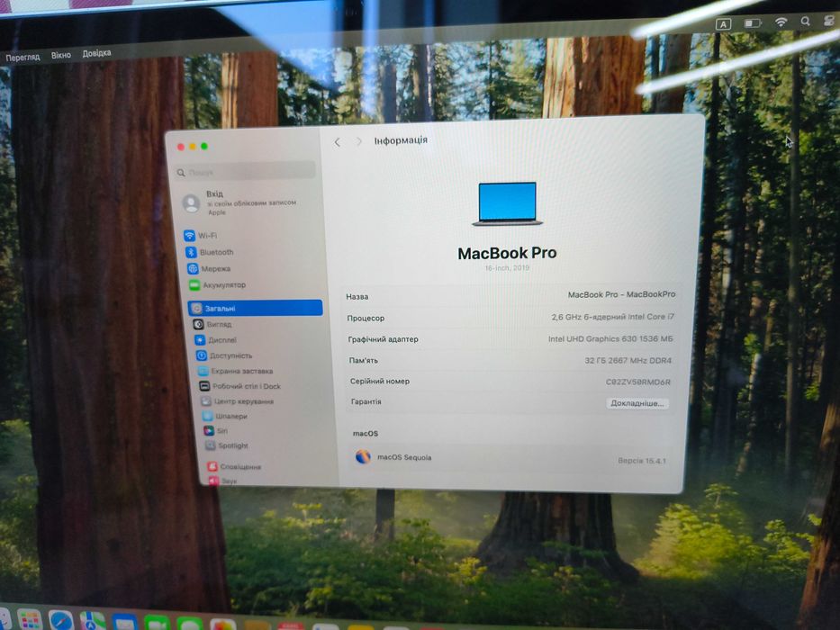840x630 pixels.
Task: Open Mail from the Dock
Action: [x=124, y=623]
